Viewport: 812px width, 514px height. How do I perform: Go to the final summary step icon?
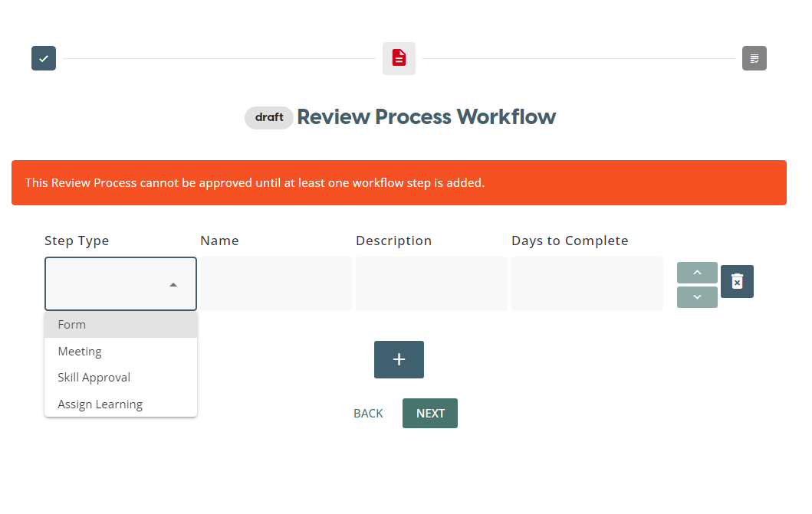point(754,58)
